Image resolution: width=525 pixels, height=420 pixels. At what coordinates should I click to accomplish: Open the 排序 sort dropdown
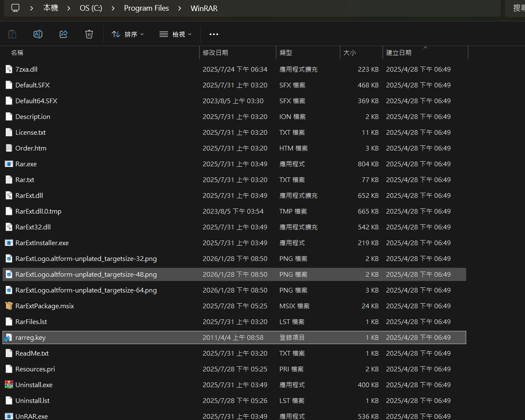pos(128,34)
